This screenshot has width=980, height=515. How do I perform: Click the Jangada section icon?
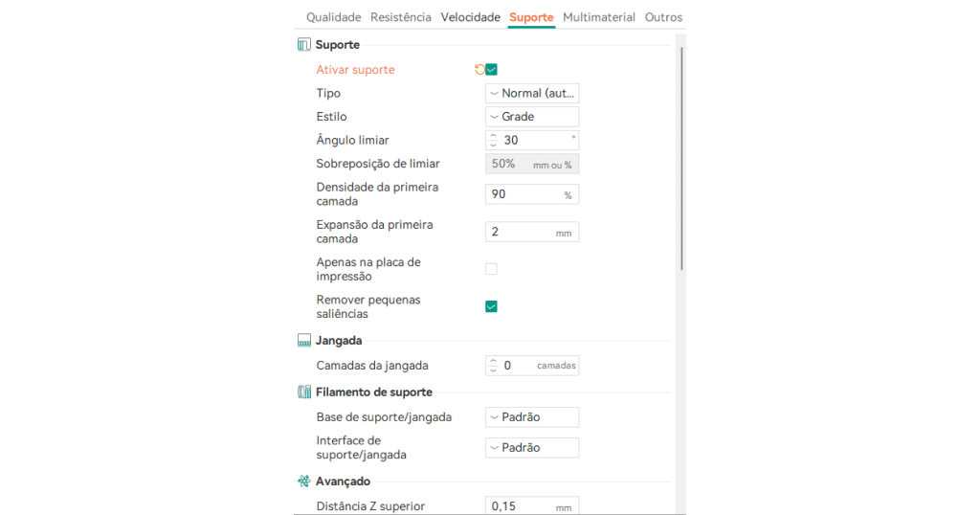(x=303, y=340)
